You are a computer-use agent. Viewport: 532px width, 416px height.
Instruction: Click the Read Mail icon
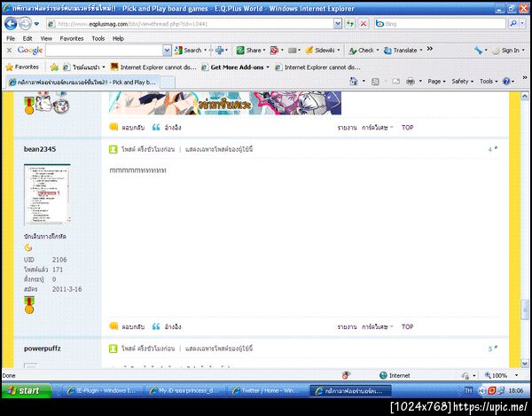[396, 82]
